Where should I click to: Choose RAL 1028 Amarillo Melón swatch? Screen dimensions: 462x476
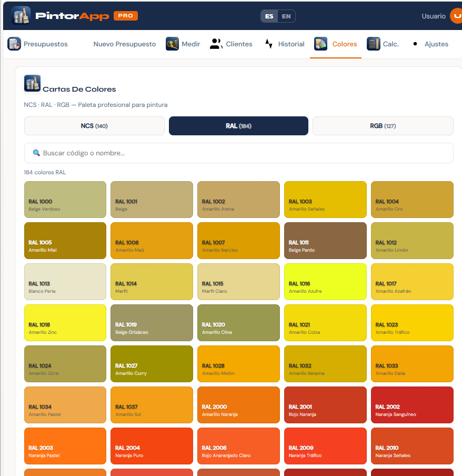(238, 364)
